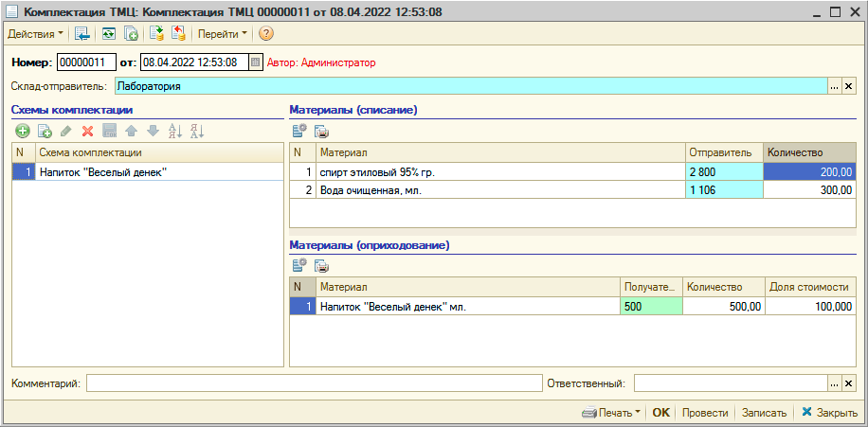
Task: Clear the Ответственный field with X button
Action: [x=848, y=383]
